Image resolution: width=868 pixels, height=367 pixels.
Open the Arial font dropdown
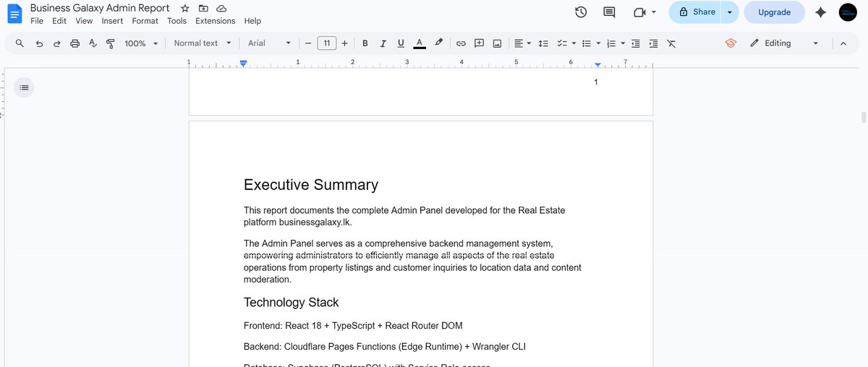pos(269,43)
